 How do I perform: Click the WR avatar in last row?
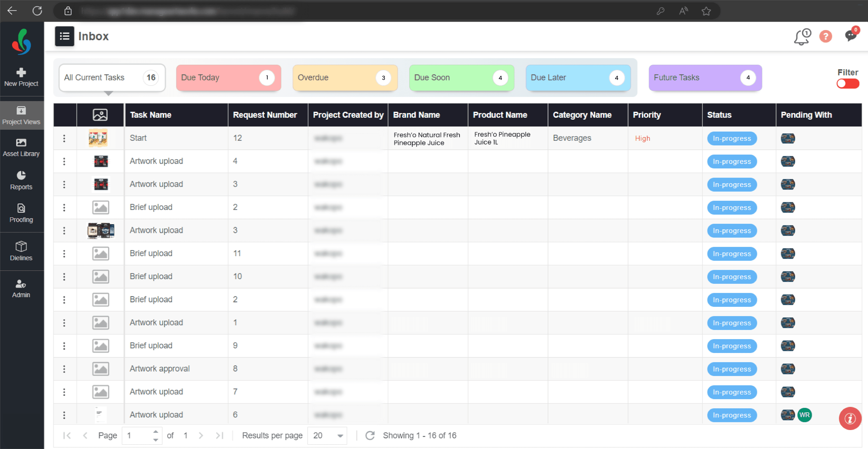click(804, 415)
